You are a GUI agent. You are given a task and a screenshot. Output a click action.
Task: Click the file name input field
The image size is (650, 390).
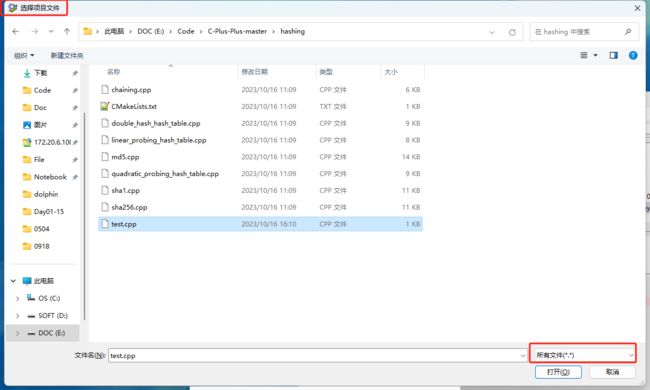318,356
